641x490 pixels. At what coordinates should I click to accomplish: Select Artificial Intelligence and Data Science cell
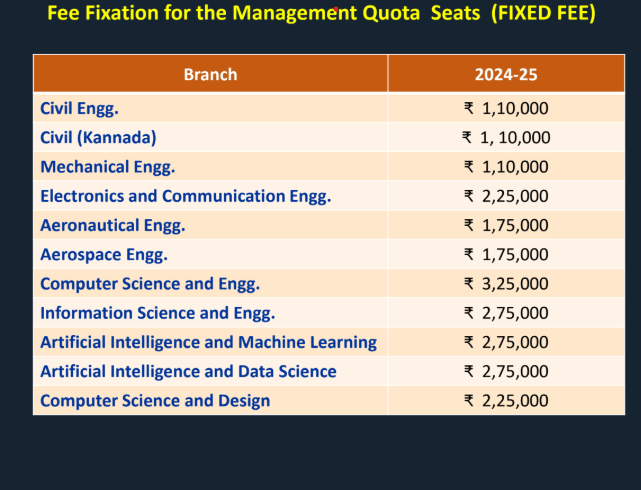point(188,371)
